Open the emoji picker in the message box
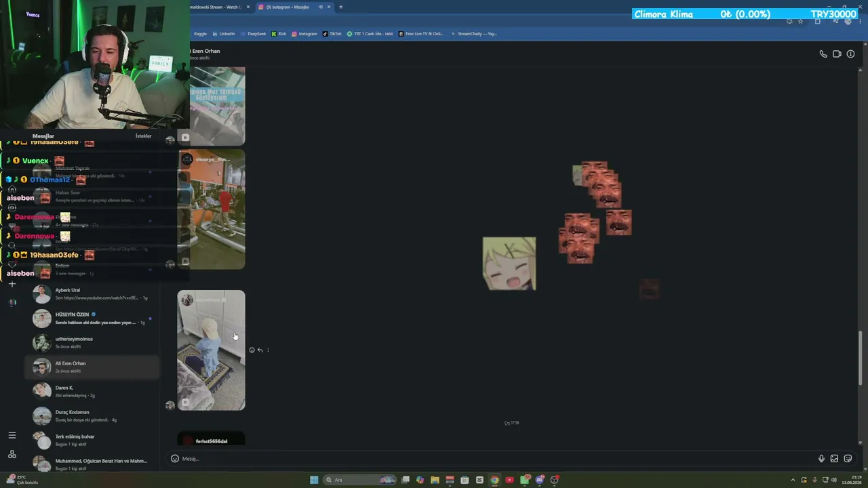868x488 pixels. [x=175, y=459]
